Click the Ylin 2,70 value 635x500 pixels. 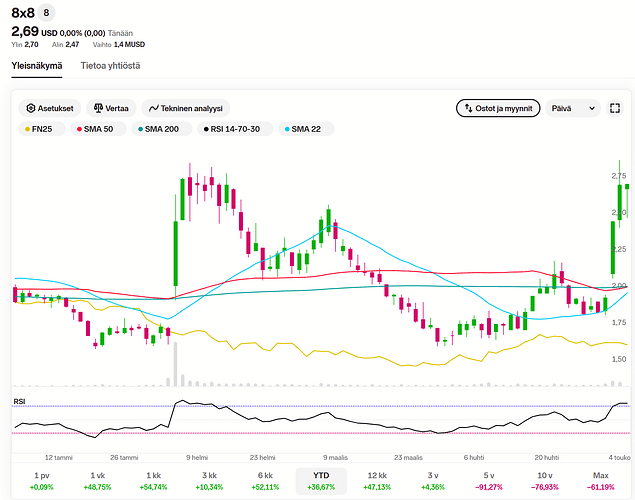pos(25,45)
